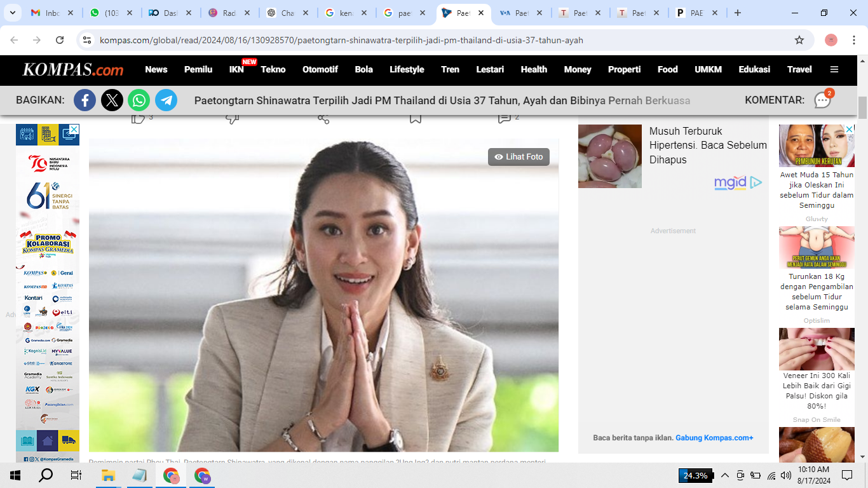Click the Gabung Kompas.com+ link
868x488 pixels.
714,438
